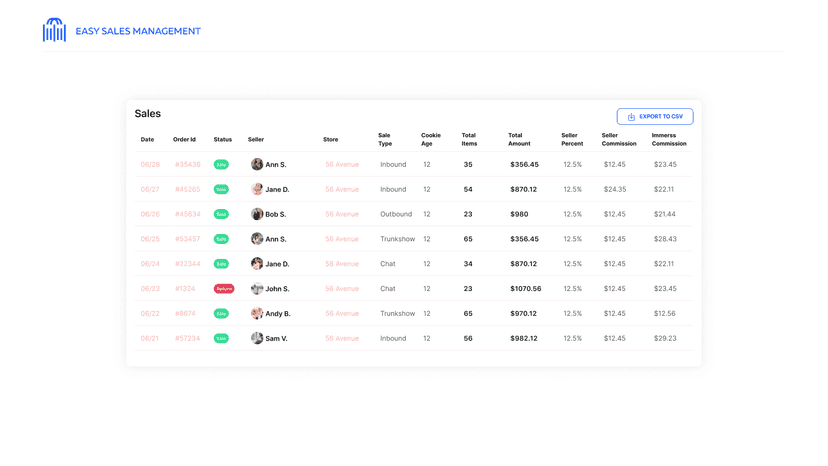Image resolution: width=828 pixels, height=466 pixels.
Task: Open 56 Avenue store link in Sam V. row
Action: point(342,338)
